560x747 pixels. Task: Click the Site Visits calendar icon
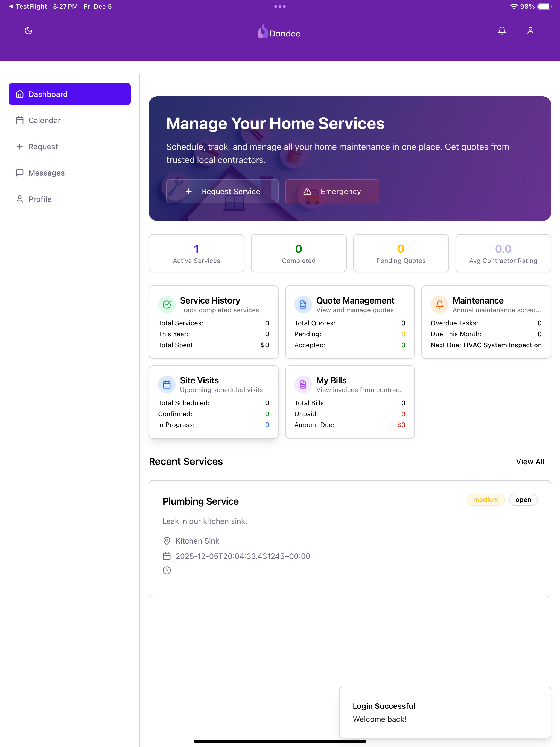[x=167, y=384]
